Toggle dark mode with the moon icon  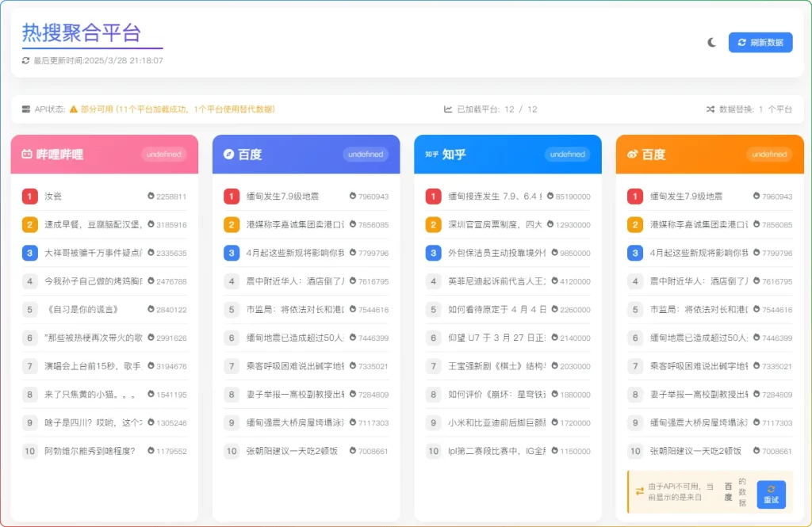711,41
